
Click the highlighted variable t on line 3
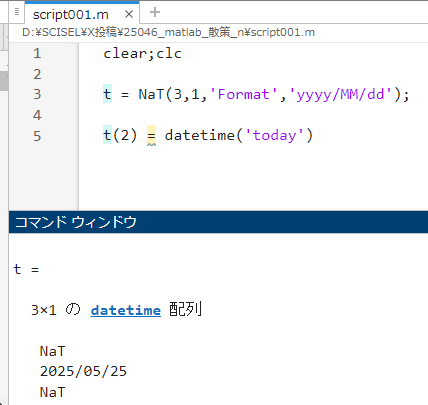(107, 94)
